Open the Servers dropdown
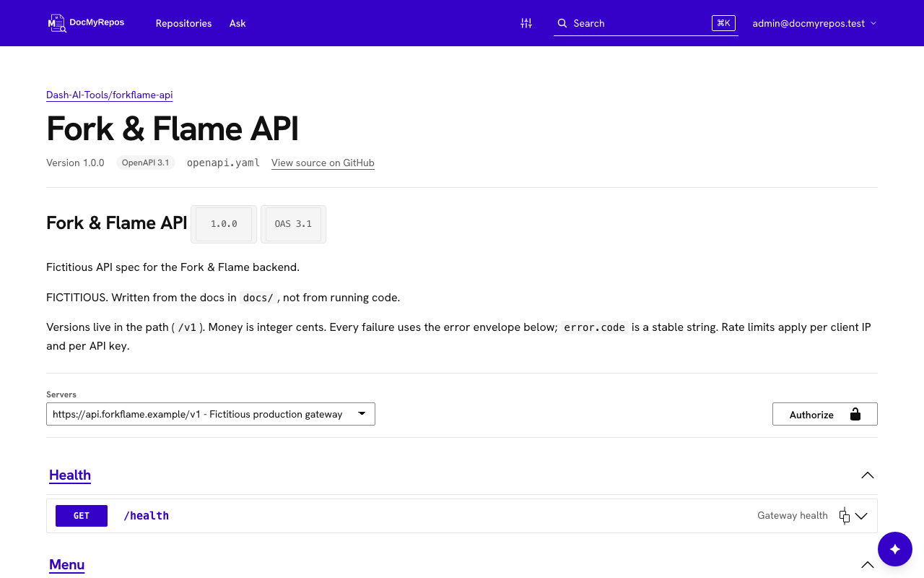This screenshot has width=924, height=578. (211, 414)
